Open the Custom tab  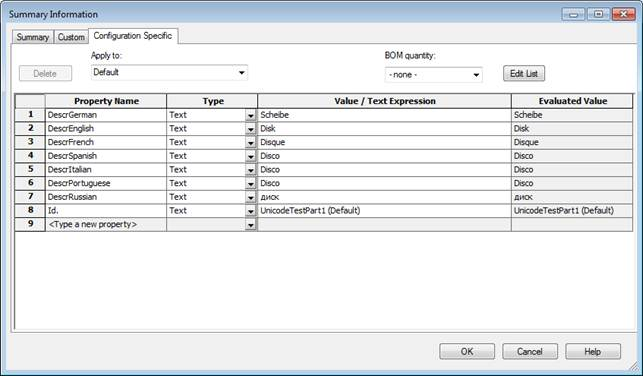(x=71, y=37)
